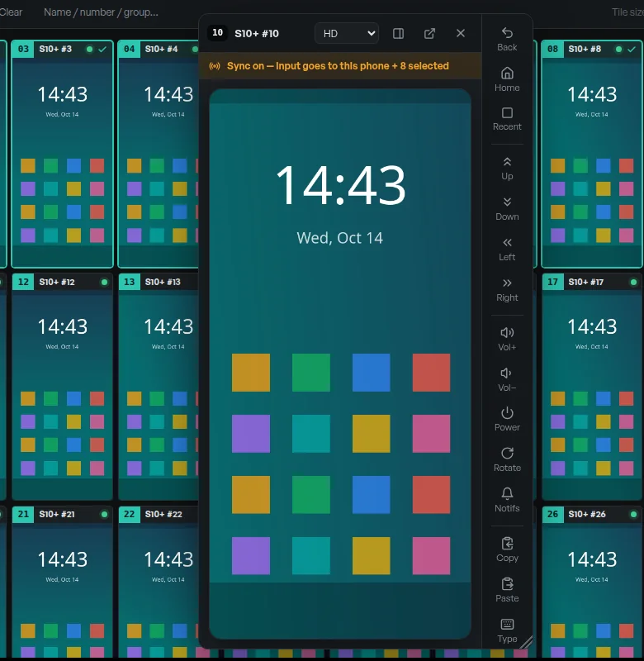
Task: Tap first-row orange app on phone #10
Action: click(251, 373)
